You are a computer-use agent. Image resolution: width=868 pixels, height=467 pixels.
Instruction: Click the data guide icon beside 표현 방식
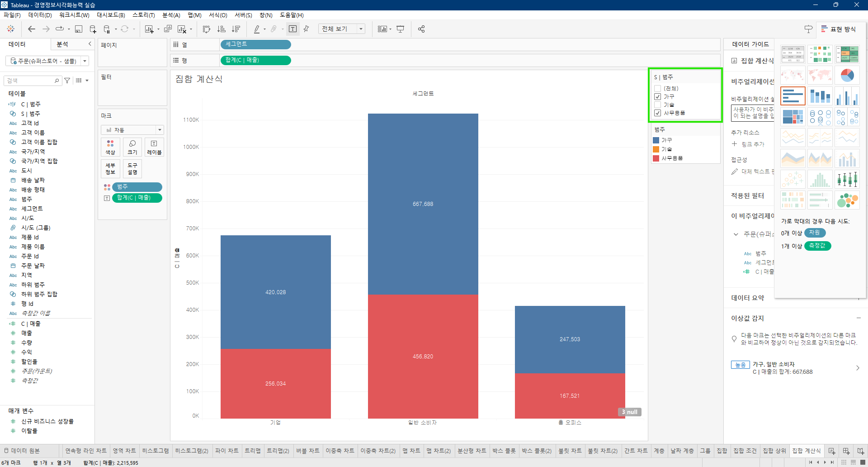click(808, 29)
